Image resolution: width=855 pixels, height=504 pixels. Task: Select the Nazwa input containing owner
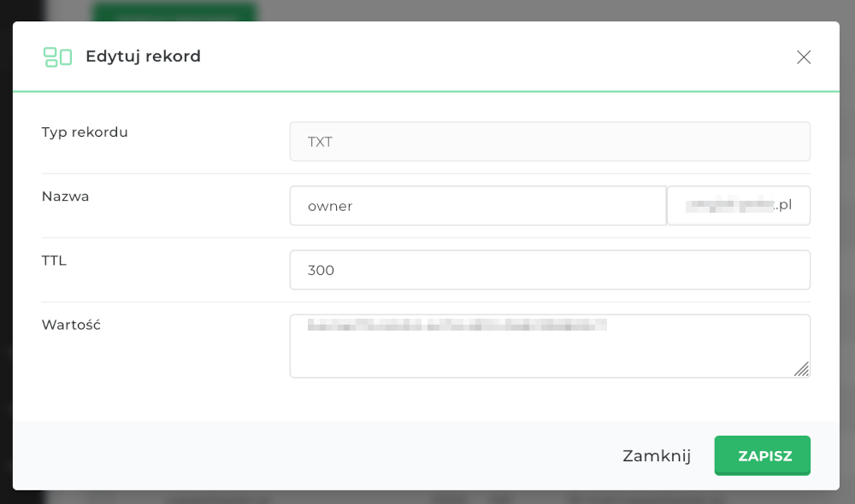point(477,205)
